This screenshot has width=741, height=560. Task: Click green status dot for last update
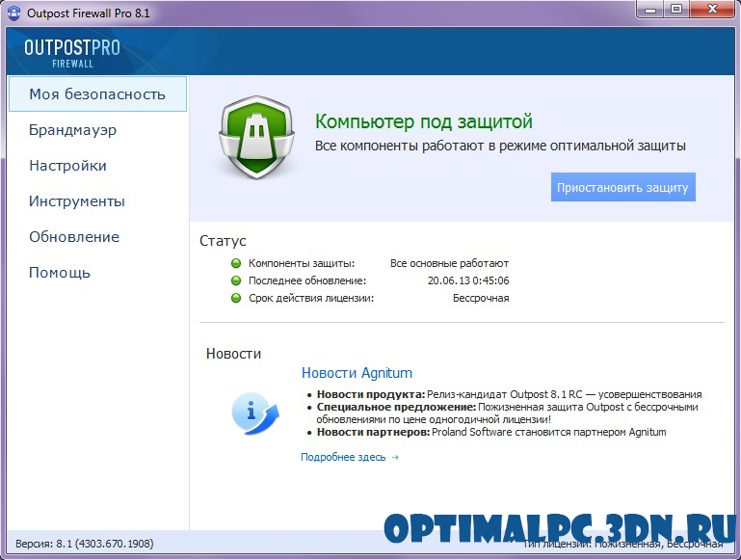coord(235,280)
